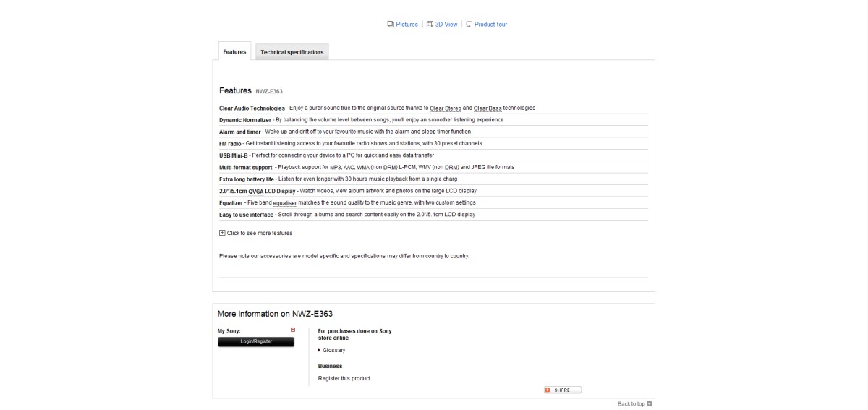Screen dimensions: 868x410
Task: Click the NWZ-E363 model label beside Features
Action: [x=269, y=92]
